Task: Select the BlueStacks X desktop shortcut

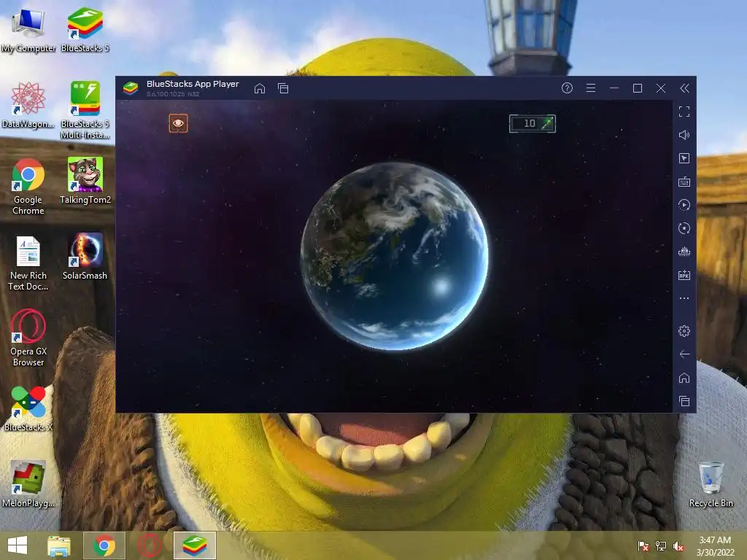Action: (x=28, y=409)
